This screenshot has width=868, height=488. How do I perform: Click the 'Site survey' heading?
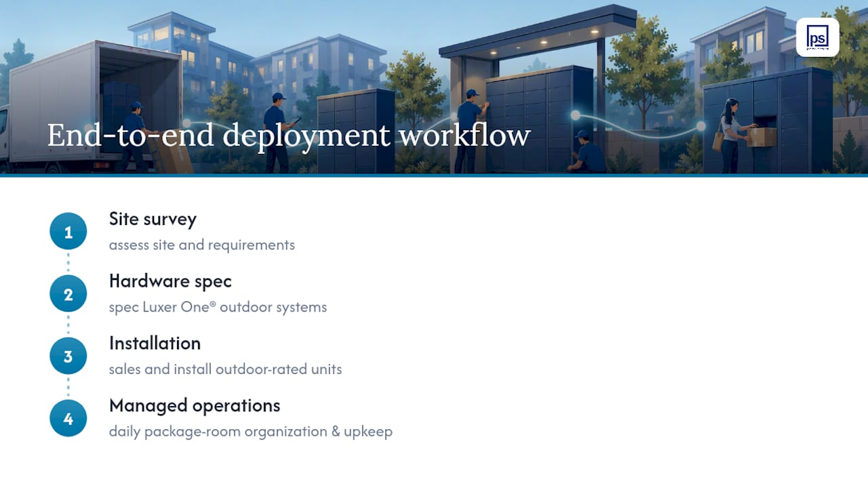click(x=153, y=219)
